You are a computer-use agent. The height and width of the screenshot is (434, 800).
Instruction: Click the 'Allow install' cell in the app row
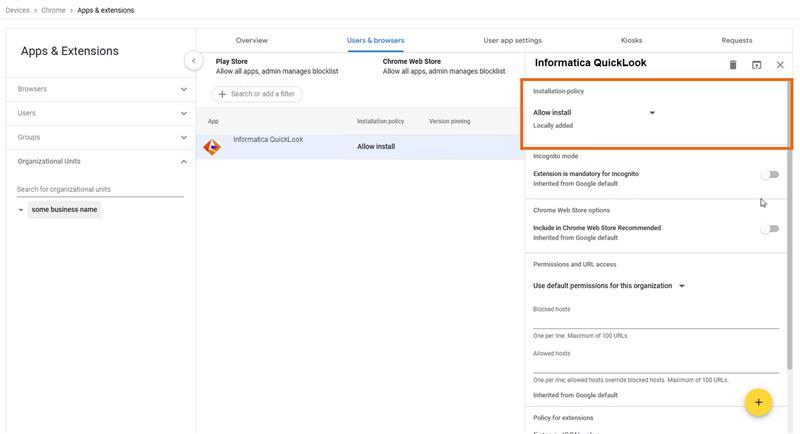(376, 146)
